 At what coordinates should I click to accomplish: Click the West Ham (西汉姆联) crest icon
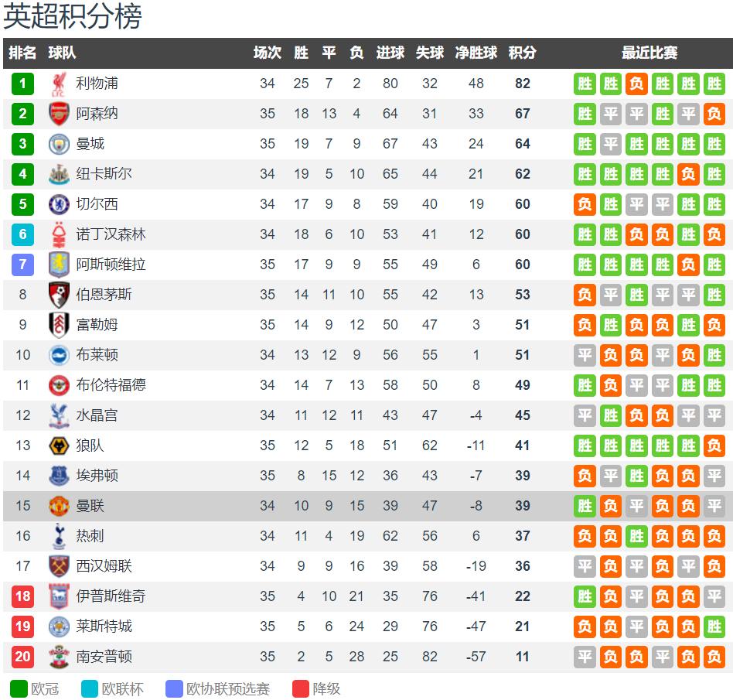point(59,566)
